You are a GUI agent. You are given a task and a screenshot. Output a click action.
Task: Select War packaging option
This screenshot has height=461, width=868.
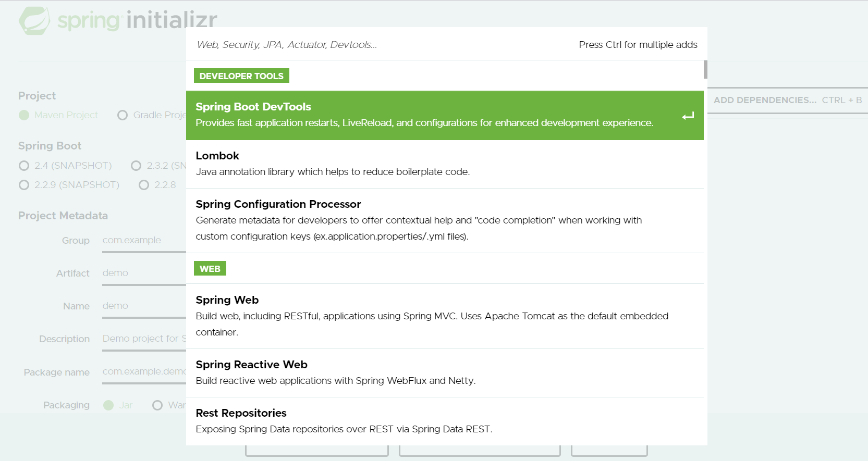[157, 405]
